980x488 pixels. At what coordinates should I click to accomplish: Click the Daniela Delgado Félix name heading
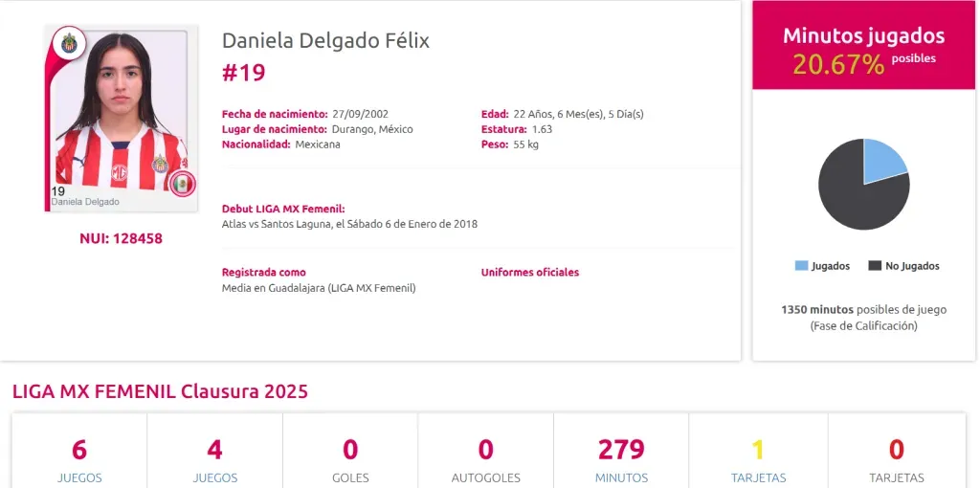[325, 40]
